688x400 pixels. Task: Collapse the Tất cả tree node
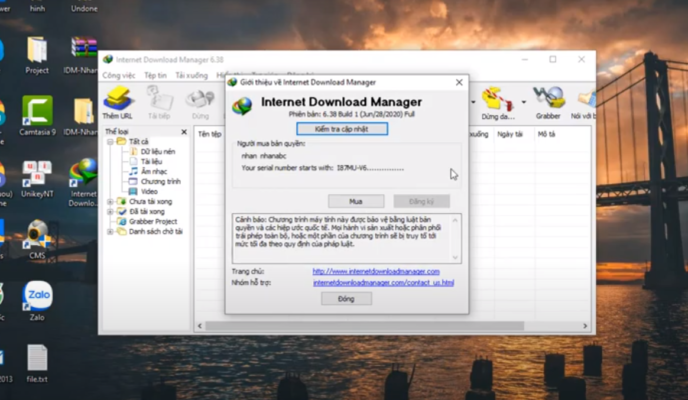(x=110, y=142)
